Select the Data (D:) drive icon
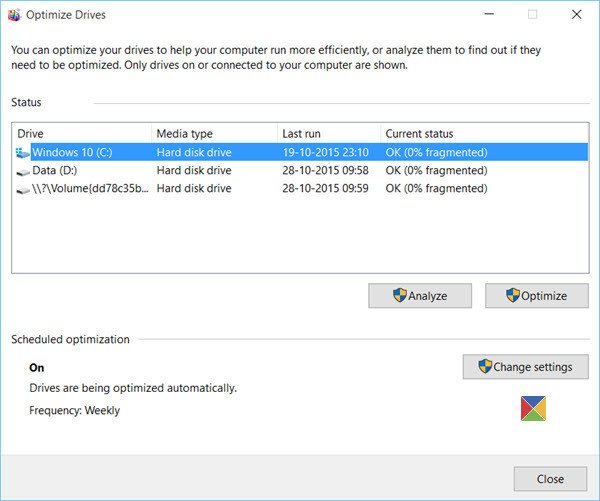The height and width of the screenshot is (501, 600). tap(23, 172)
